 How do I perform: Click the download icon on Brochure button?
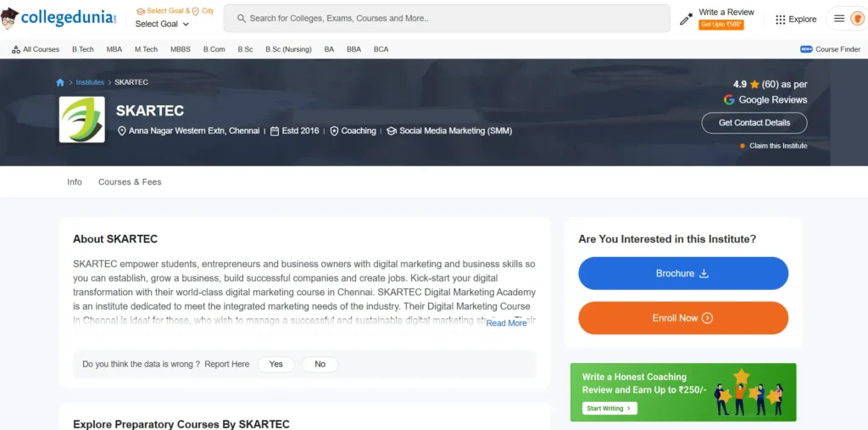pos(704,273)
